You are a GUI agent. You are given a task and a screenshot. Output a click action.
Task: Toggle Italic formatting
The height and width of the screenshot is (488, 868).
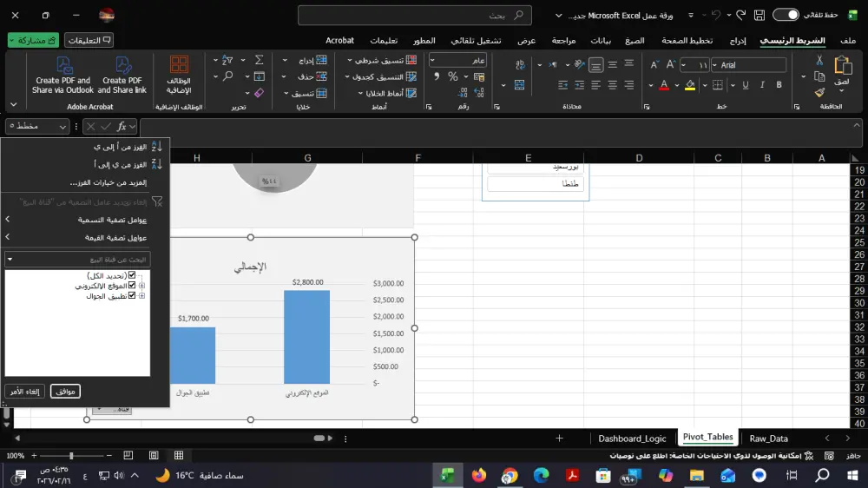[762, 85]
